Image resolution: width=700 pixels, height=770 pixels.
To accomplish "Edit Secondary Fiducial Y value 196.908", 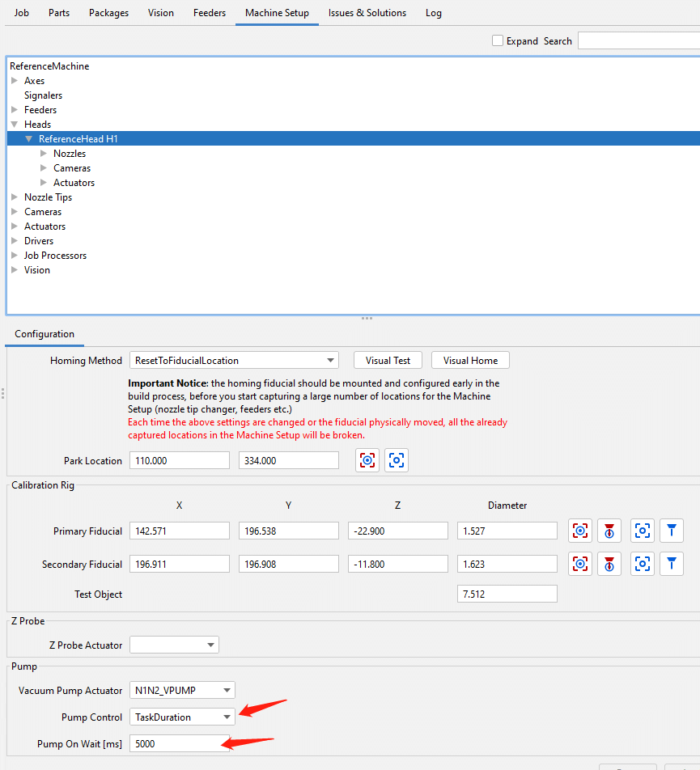I will tap(289, 565).
